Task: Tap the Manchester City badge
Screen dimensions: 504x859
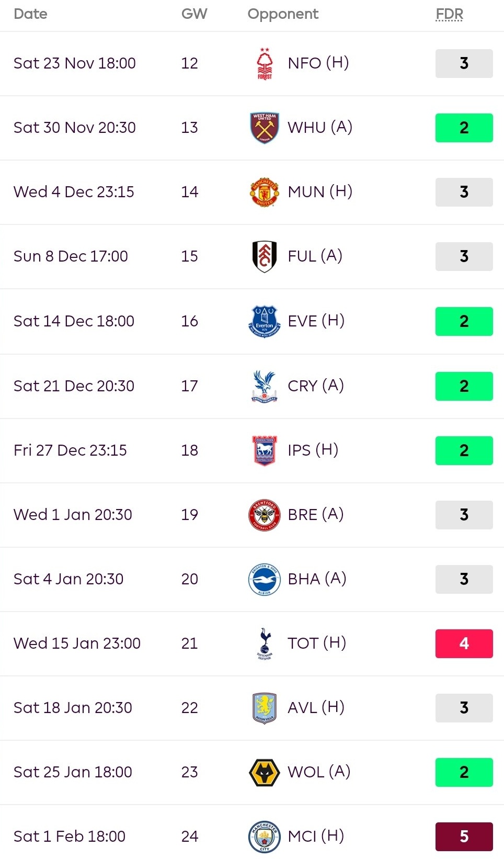Action: click(265, 837)
